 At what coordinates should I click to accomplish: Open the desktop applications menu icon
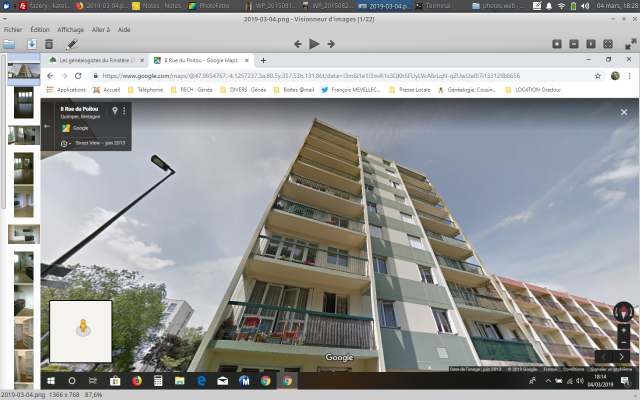coord(6,6)
